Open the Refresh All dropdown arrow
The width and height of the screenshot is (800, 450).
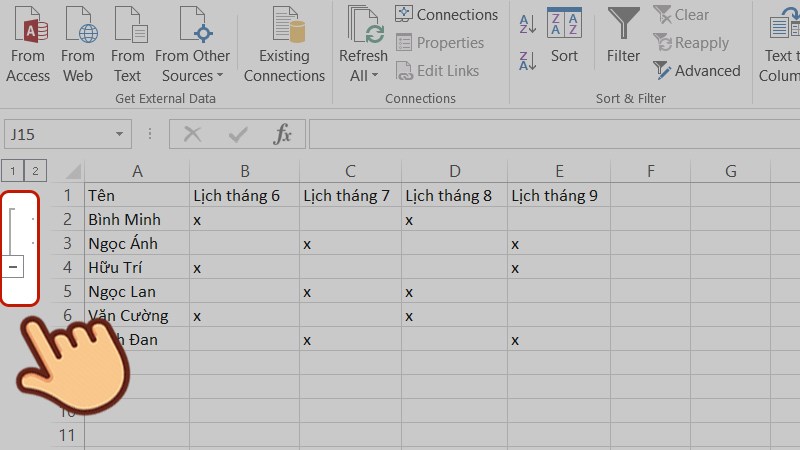375,76
